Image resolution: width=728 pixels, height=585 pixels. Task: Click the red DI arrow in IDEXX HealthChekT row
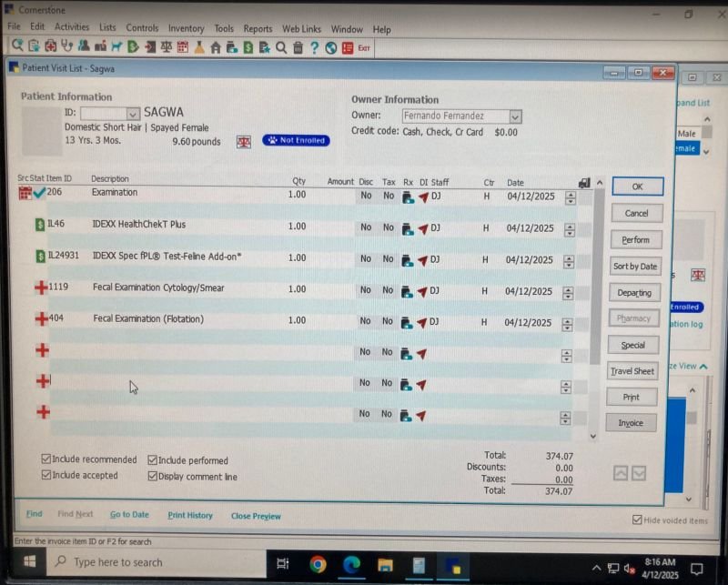[422, 229]
